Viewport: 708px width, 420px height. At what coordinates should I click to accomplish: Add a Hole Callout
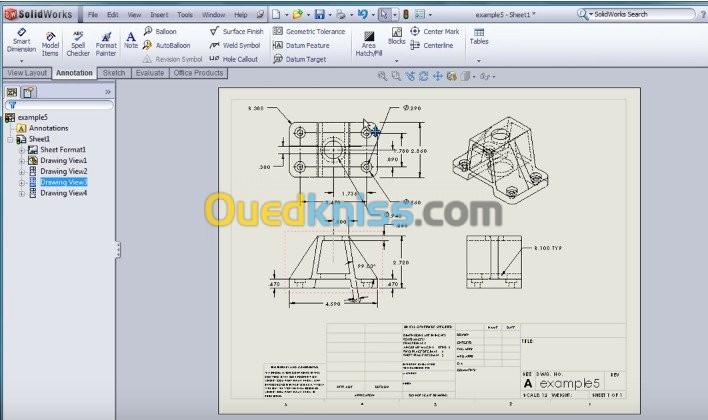point(233,59)
